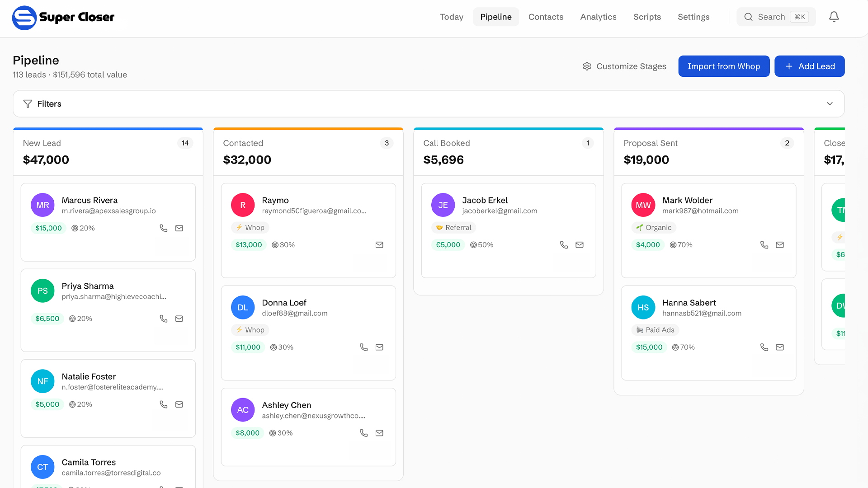Click the Referral tag on Jacob Erkel

point(453,228)
